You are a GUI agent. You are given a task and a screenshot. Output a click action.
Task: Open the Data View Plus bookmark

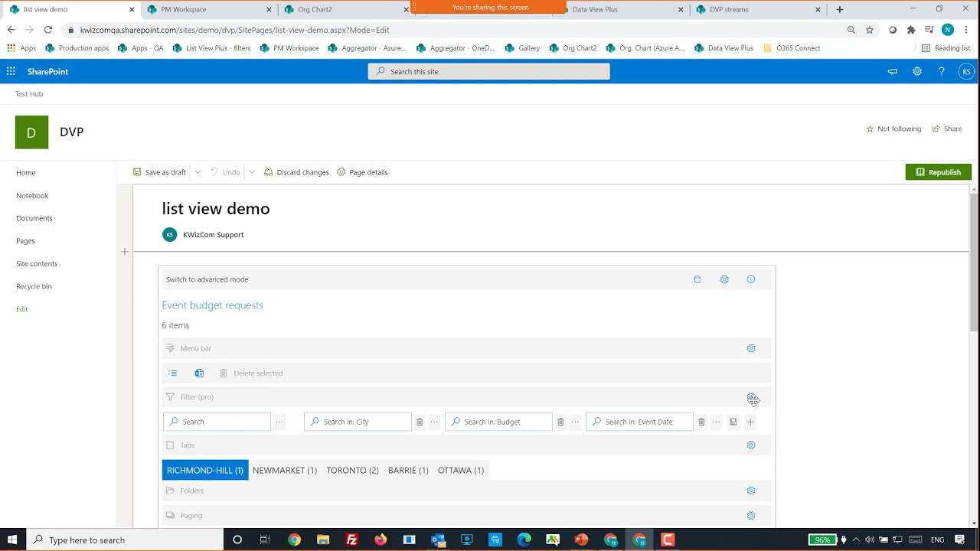(x=724, y=47)
